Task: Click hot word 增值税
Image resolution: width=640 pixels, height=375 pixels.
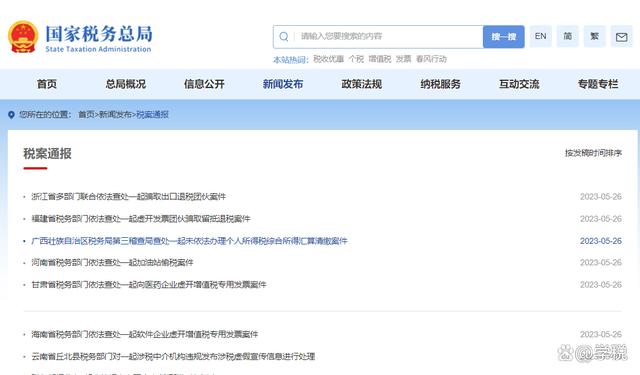Action: (x=380, y=59)
